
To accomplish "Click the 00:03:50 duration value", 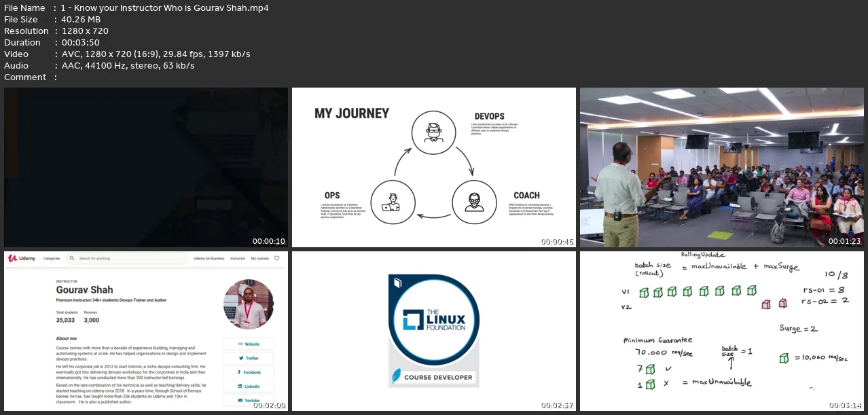I will point(79,43).
